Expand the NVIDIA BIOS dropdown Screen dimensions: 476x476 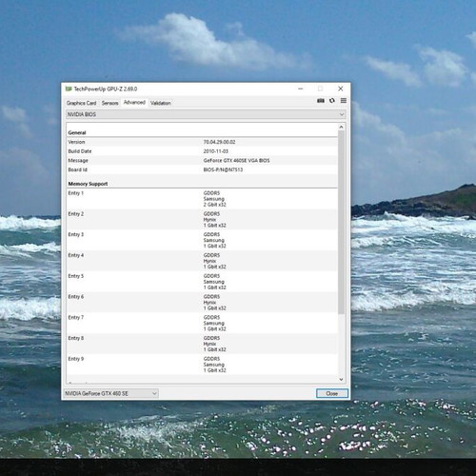tap(206, 114)
